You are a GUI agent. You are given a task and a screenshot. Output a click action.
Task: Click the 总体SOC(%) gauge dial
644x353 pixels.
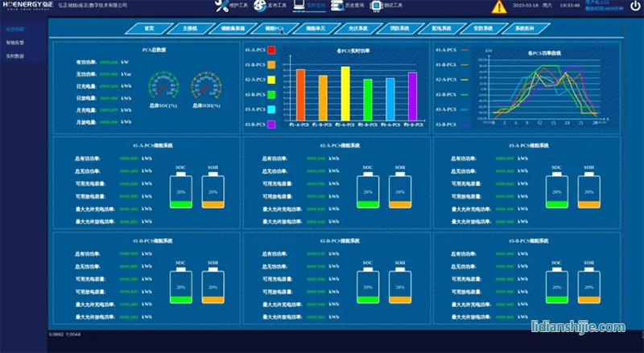(162, 85)
